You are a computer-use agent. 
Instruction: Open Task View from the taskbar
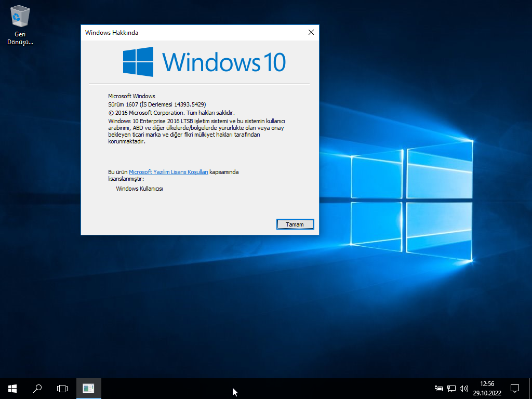coord(62,388)
